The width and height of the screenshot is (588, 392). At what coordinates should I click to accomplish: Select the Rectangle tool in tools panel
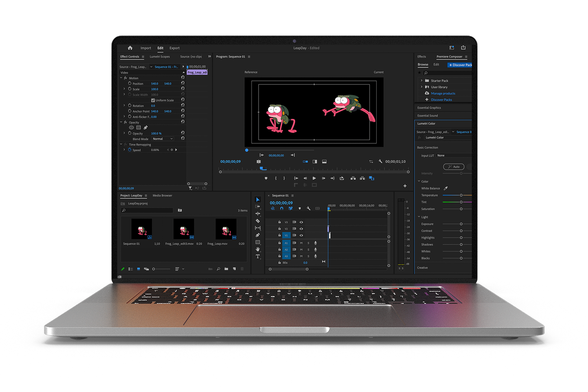258,242
